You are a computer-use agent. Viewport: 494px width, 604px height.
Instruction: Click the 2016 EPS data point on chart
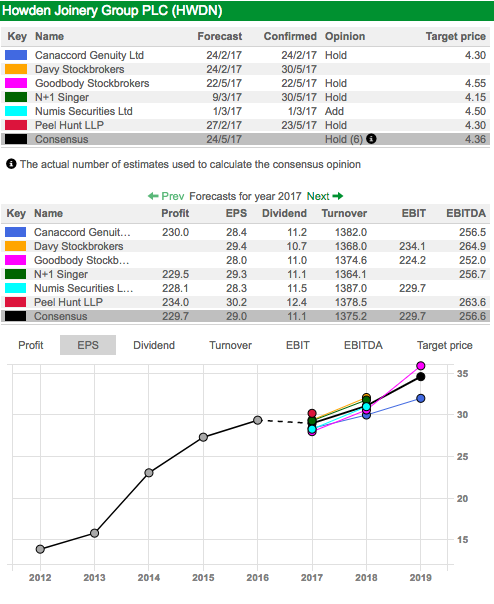(x=258, y=420)
